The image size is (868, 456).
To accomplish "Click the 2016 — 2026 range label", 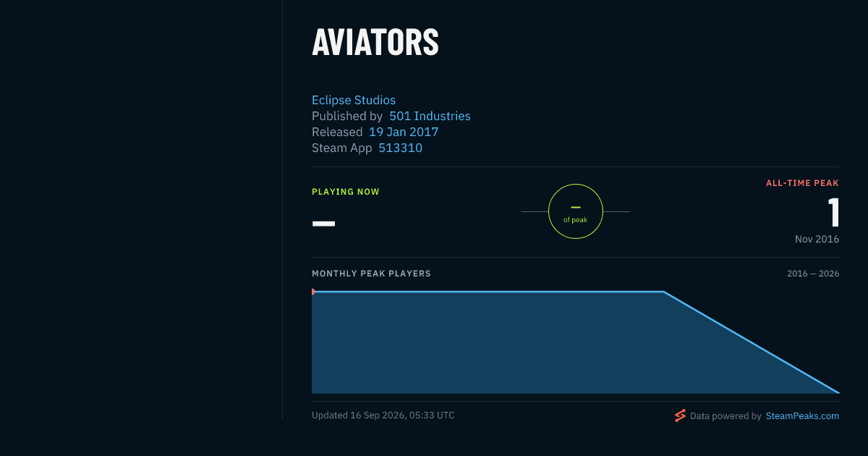I will pos(813,274).
